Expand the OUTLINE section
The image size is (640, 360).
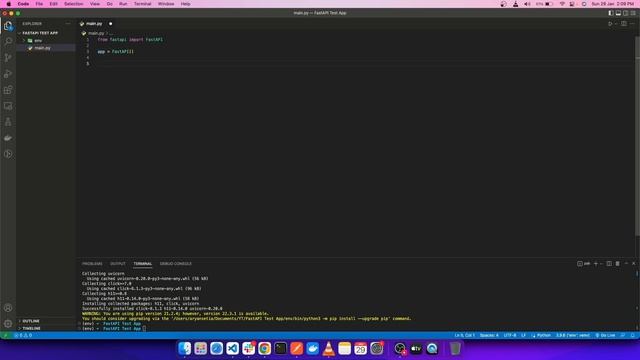(31, 321)
